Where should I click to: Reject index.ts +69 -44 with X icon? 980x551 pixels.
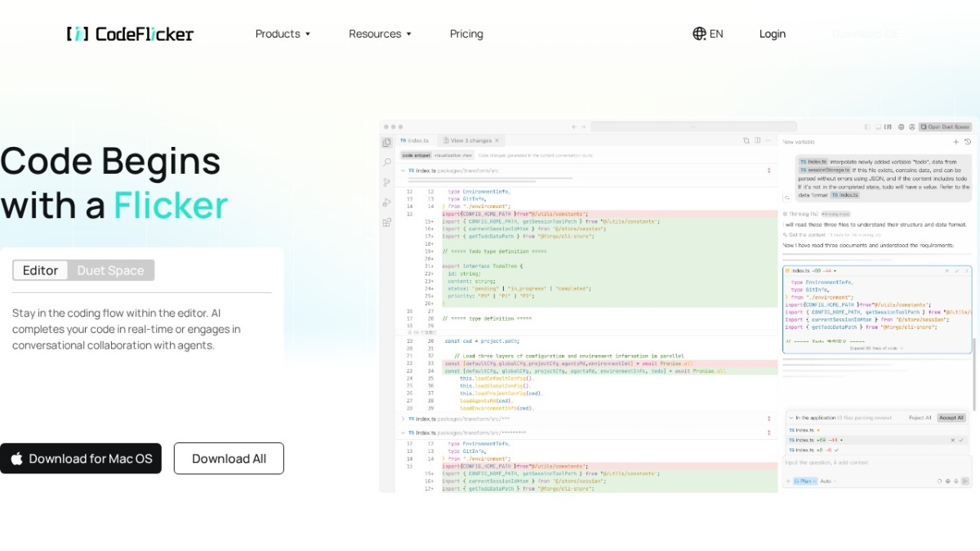(952, 440)
